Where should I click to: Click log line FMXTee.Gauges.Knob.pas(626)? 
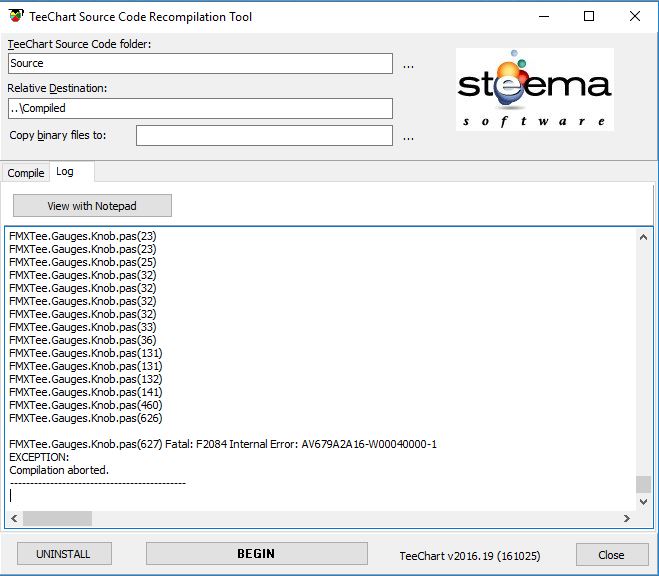point(86,418)
